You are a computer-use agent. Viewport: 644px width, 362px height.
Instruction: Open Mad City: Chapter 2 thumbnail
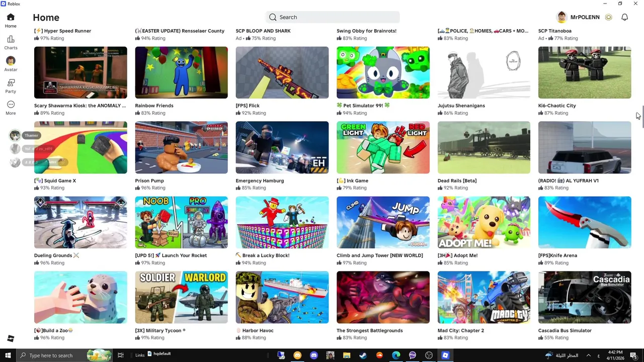tap(484, 297)
